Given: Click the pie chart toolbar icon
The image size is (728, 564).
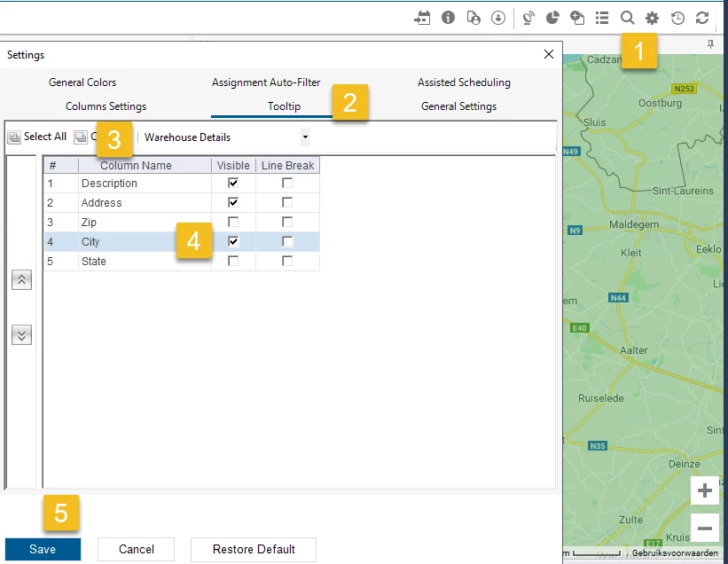Looking at the screenshot, I should [552, 18].
